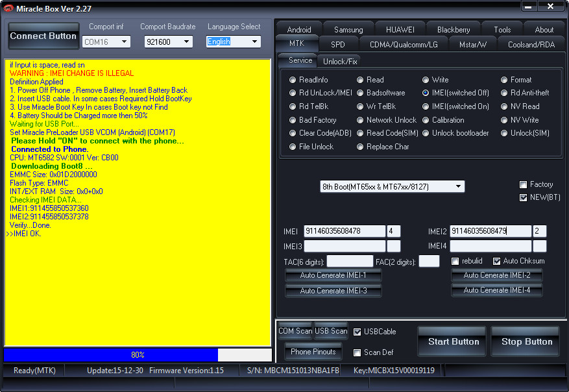Switch to CDMA/Qualcomm/LG tab
Screen dimensions: 569x392
[404, 45]
